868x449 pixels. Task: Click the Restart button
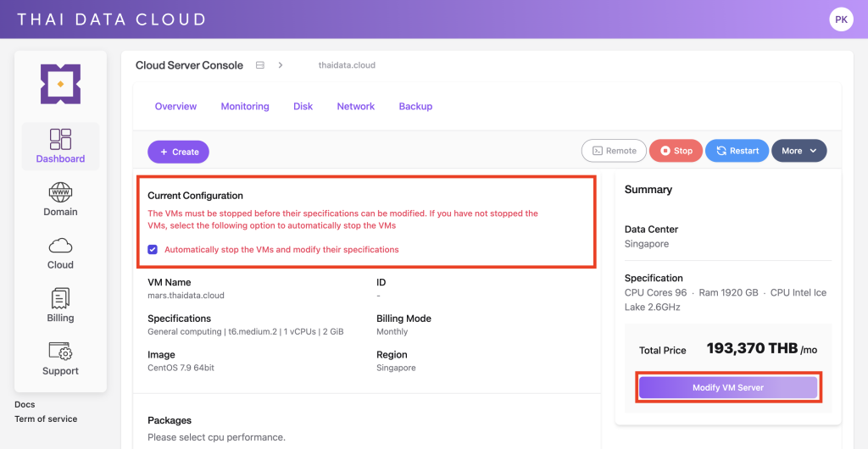[737, 151]
